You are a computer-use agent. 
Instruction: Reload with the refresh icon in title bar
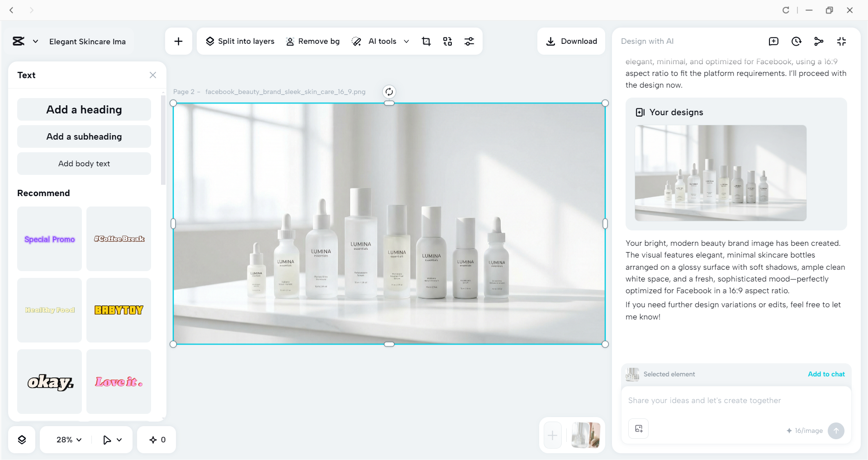click(x=786, y=10)
